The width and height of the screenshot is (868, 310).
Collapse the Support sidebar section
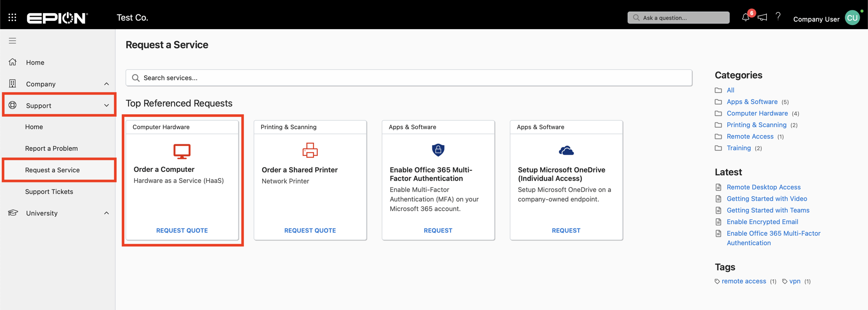(106, 106)
